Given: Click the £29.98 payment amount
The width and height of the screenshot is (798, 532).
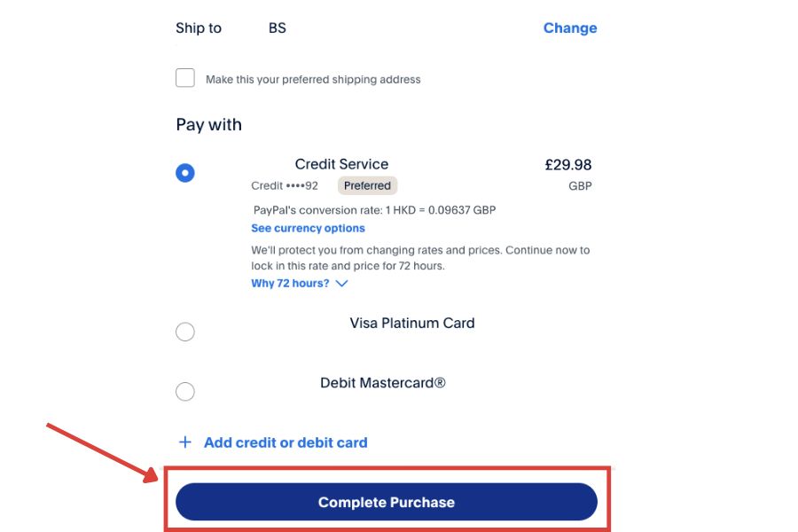Looking at the screenshot, I should pyautogui.click(x=567, y=165).
